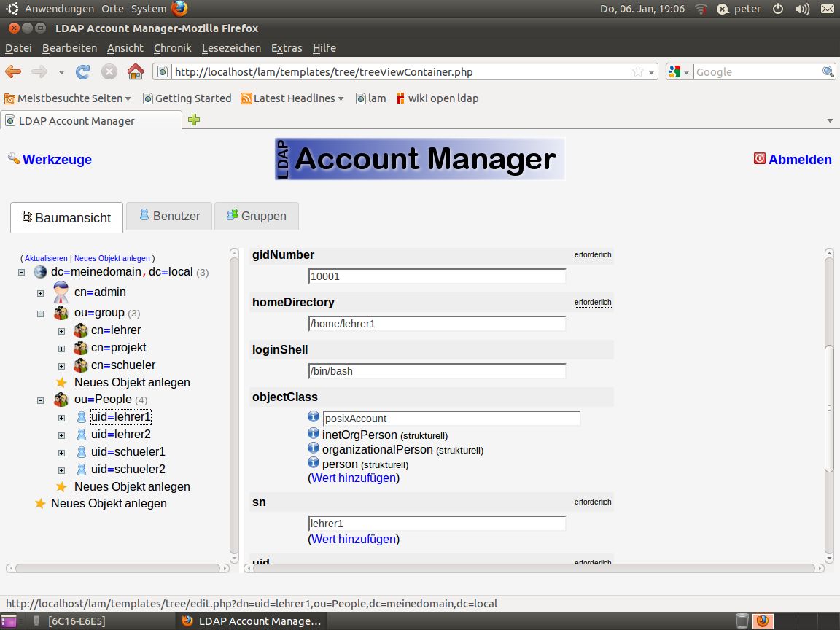Expand the cn=admin tree node

[x=41, y=293]
